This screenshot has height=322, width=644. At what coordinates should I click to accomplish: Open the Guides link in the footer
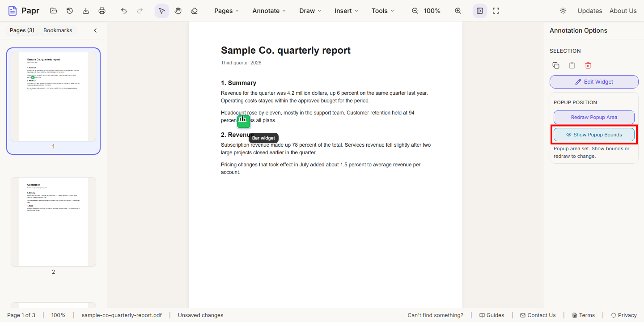pyautogui.click(x=491, y=315)
